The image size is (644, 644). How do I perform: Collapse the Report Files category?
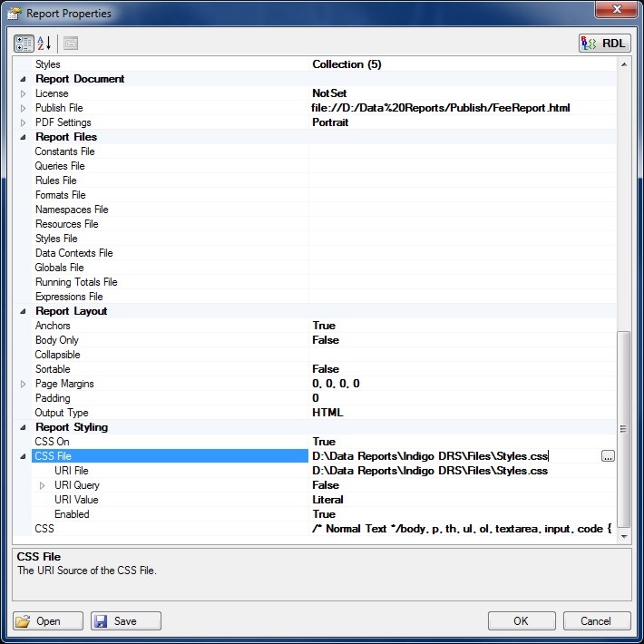pos(23,137)
